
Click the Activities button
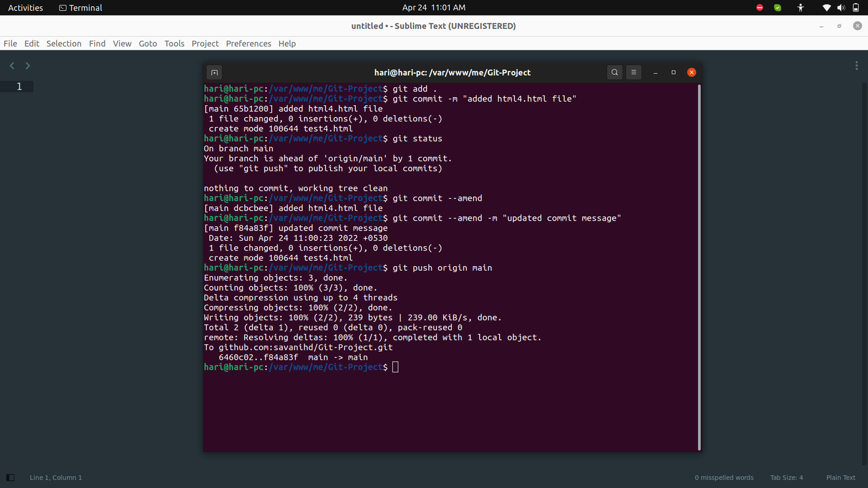[x=25, y=8]
